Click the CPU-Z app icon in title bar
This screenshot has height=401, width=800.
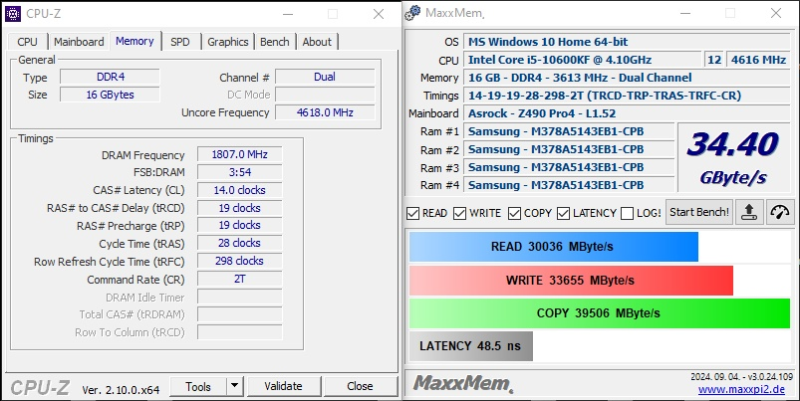click(12, 13)
